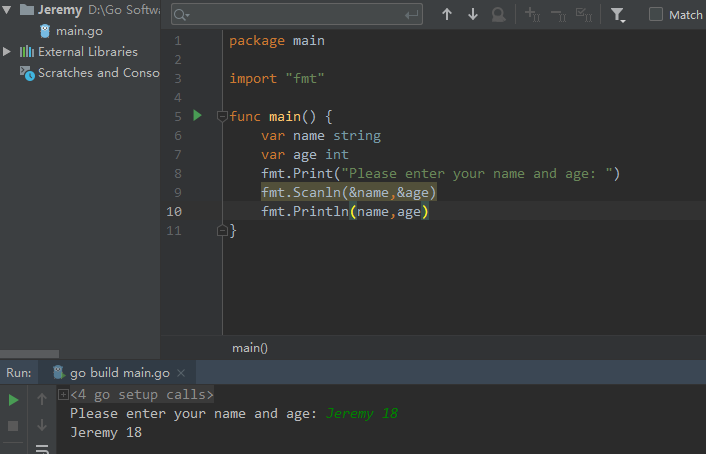
Task: Expand the External Libraries node
Action: tap(7, 51)
